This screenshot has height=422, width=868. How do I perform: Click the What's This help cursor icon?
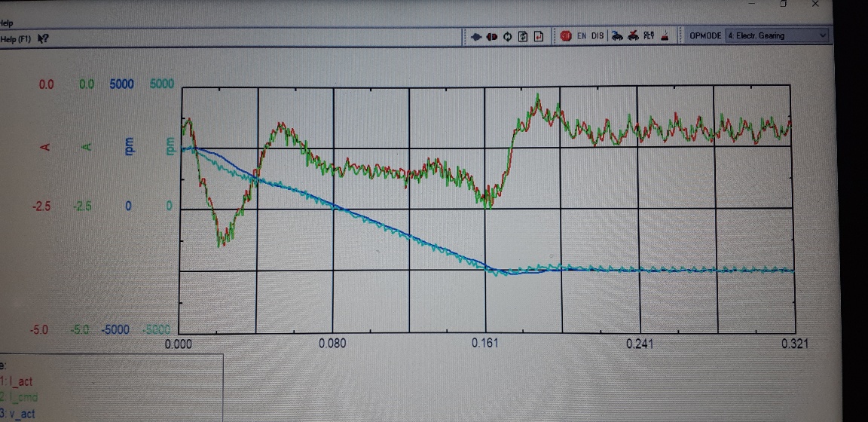(43, 38)
